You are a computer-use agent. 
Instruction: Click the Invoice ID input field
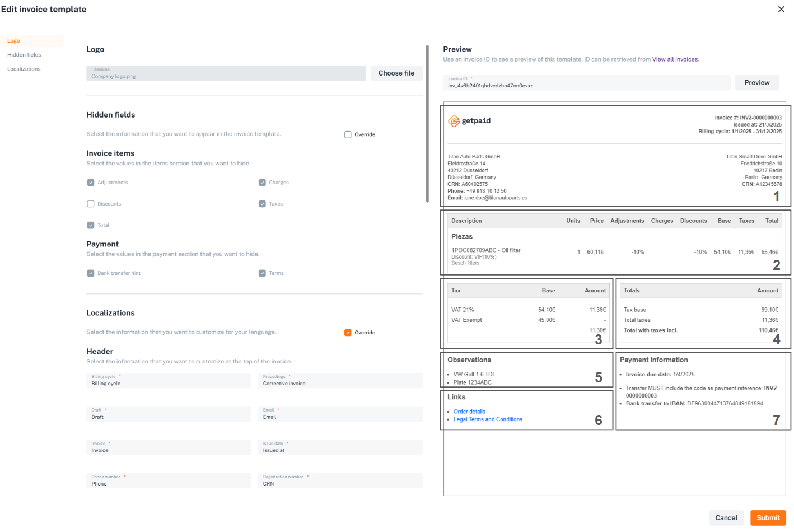[x=586, y=83]
